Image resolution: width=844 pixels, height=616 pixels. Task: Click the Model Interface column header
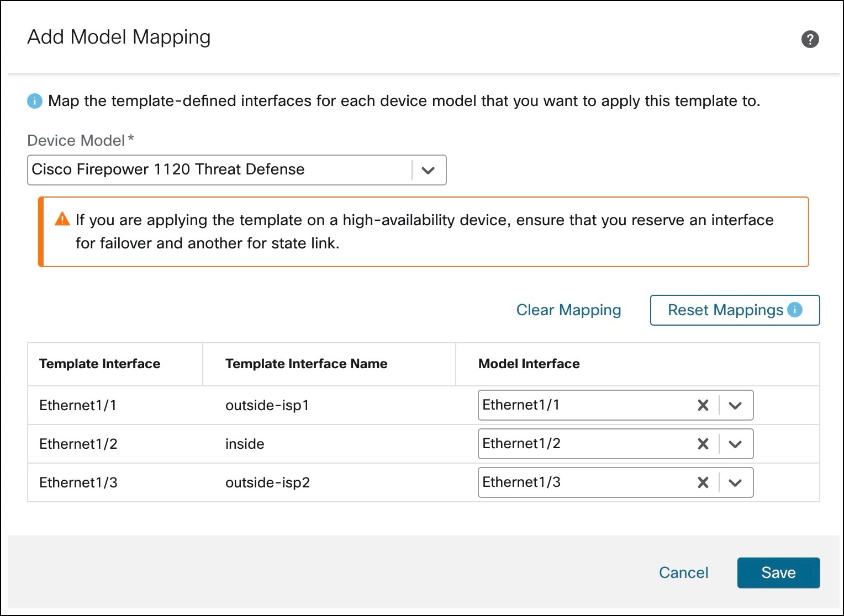(x=529, y=364)
